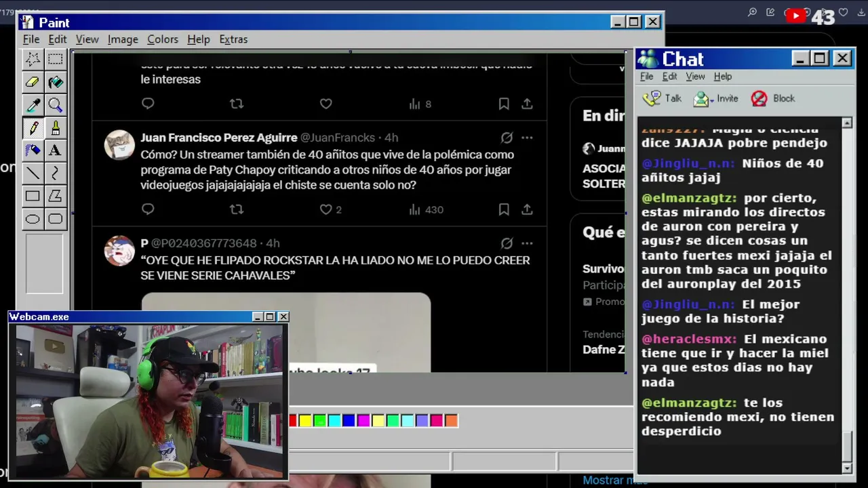Screen dimensions: 868x488
Task: Select the Magnifier tool in Paint
Action: 56,105
